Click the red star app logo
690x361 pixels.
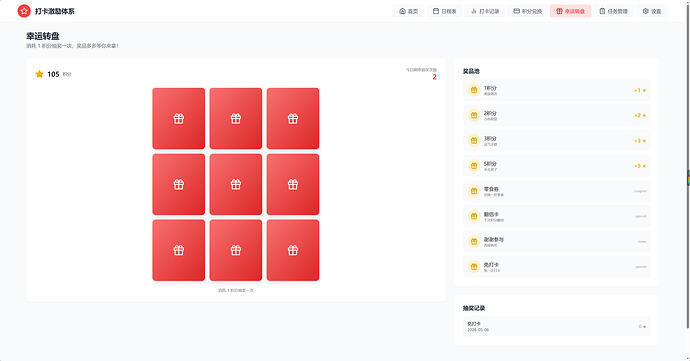[x=24, y=11]
